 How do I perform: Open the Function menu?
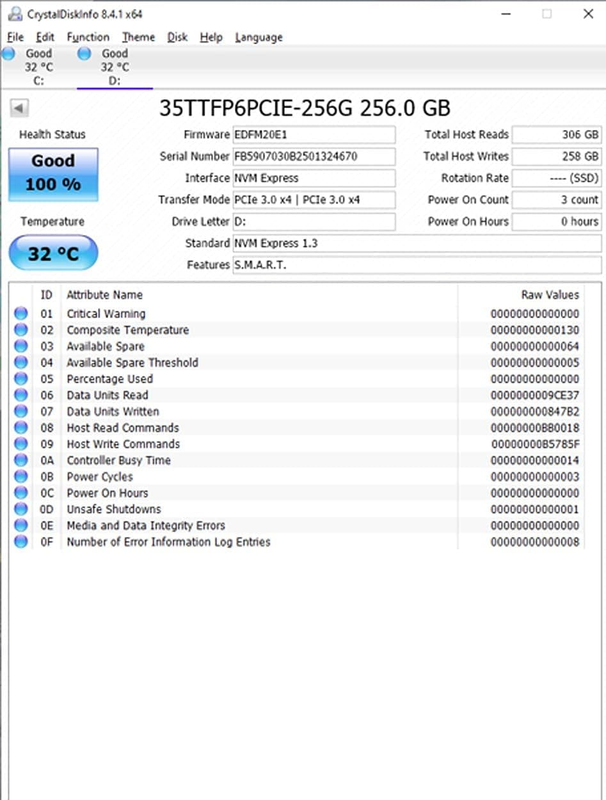pyautogui.click(x=88, y=37)
